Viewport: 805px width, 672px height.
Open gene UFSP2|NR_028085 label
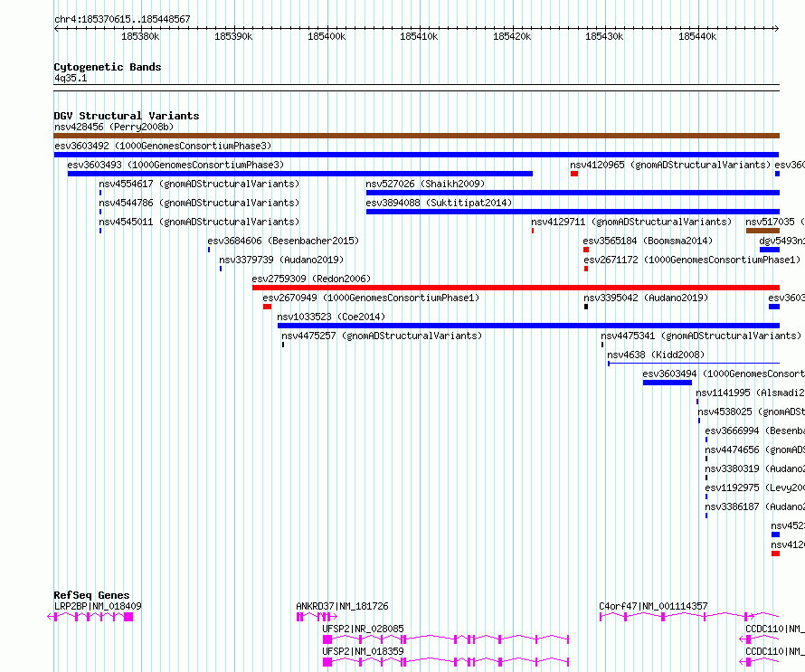pos(363,629)
